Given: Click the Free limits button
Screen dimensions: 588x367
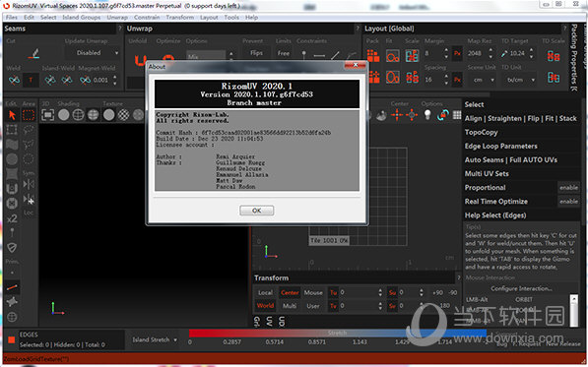Looking at the screenshot, I should coord(283,53).
